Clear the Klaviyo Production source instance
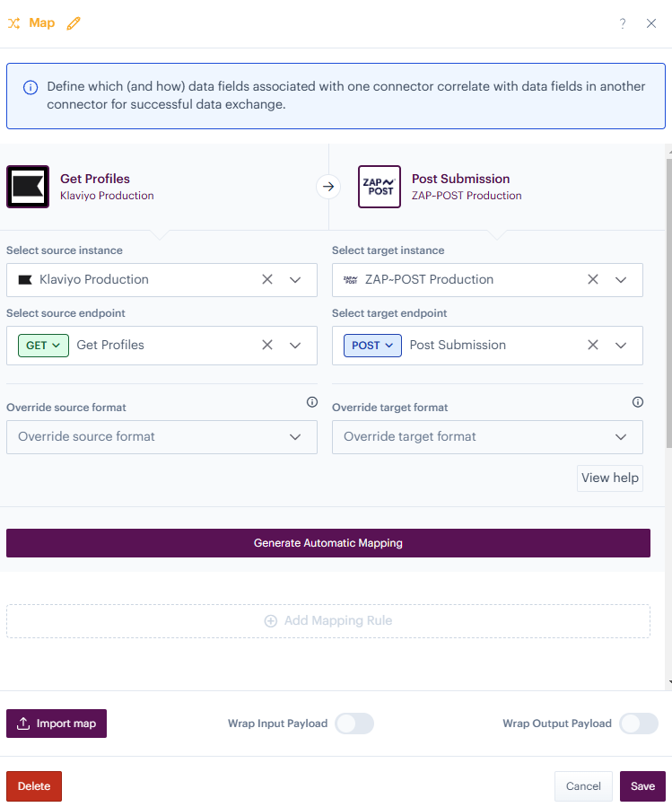 coord(267,279)
